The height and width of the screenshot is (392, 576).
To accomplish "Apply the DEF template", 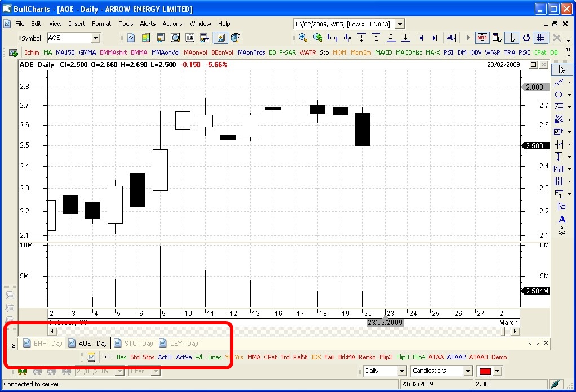I will pyautogui.click(x=107, y=357).
